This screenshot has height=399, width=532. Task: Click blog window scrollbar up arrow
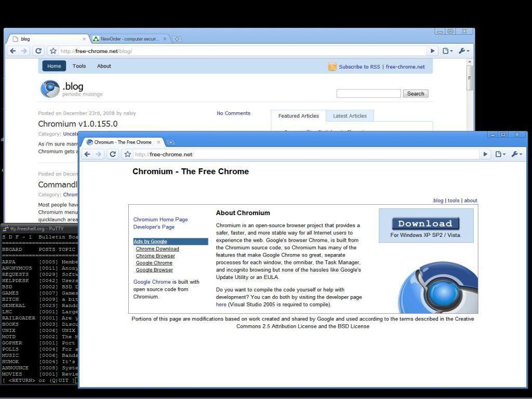[470, 62]
